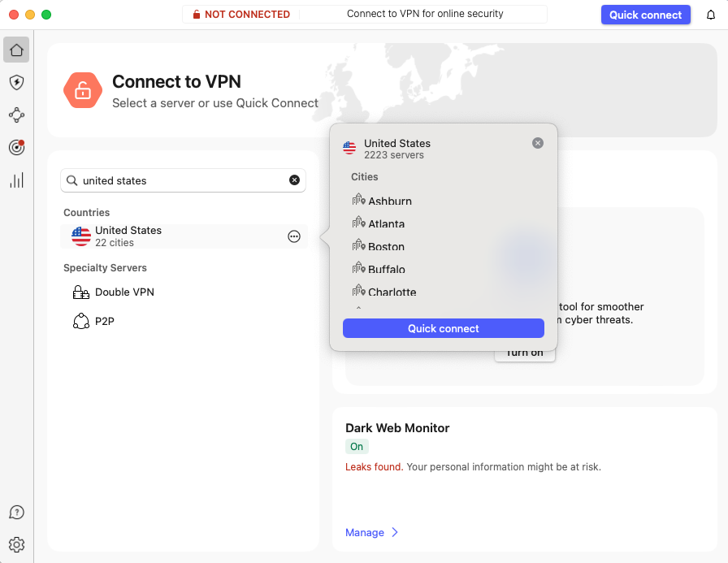Open United States more options button

coord(294,236)
